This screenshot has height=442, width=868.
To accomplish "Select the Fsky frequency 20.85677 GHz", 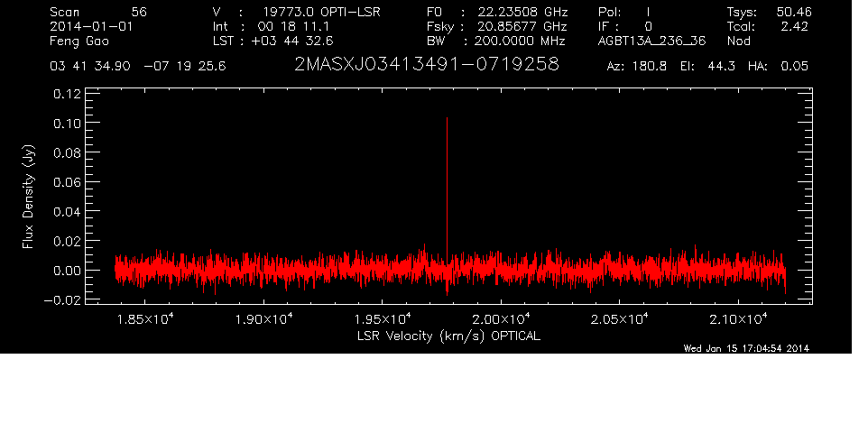I will [x=522, y=26].
